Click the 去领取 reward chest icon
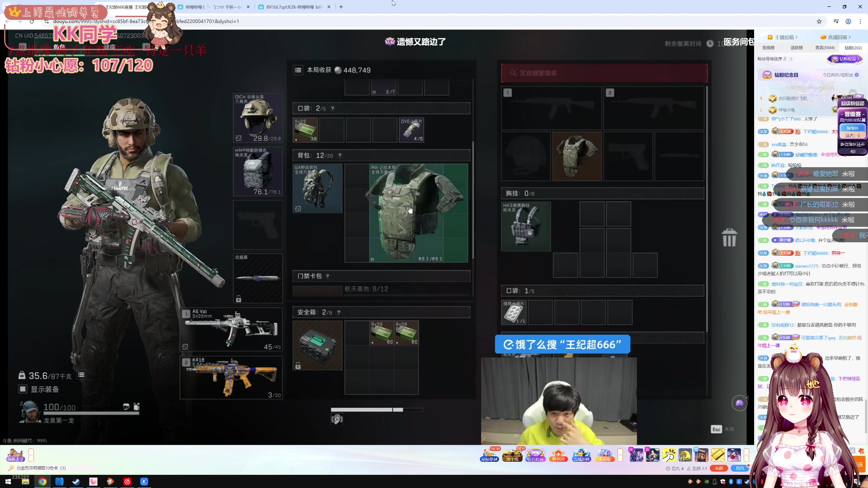868x488 pixels. pos(604,455)
